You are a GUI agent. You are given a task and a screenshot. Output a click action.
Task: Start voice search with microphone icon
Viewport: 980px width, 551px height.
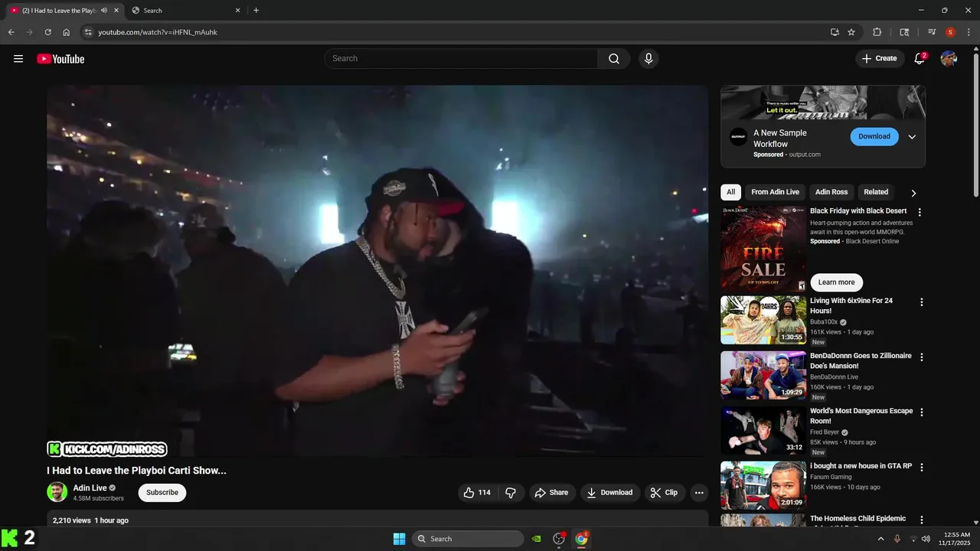(648, 59)
